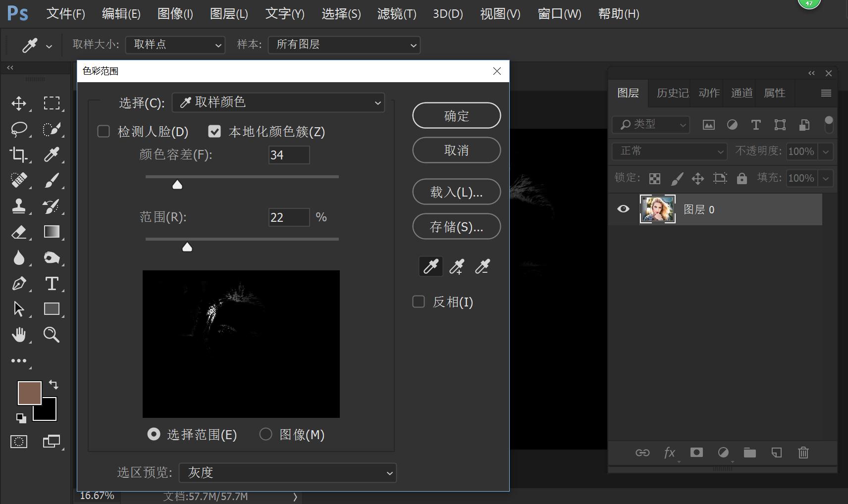This screenshot has height=504, width=848.
Task: Enable the 反相(I) option
Action: pyautogui.click(x=419, y=302)
